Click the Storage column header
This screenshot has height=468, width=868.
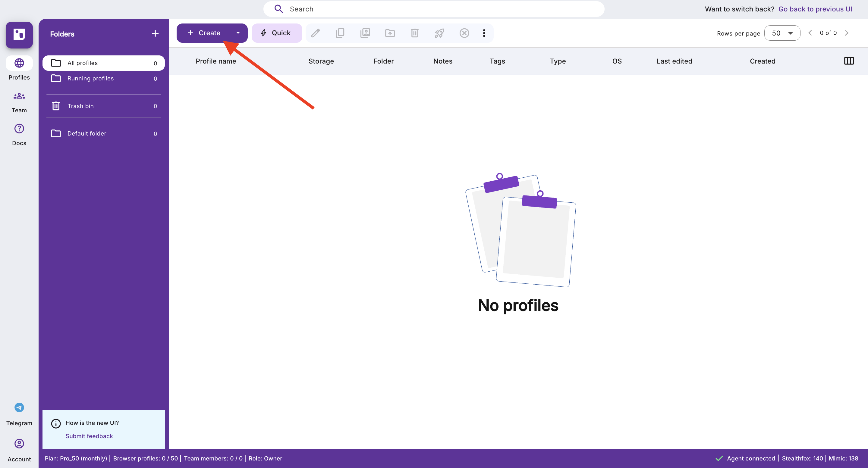(x=321, y=61)
